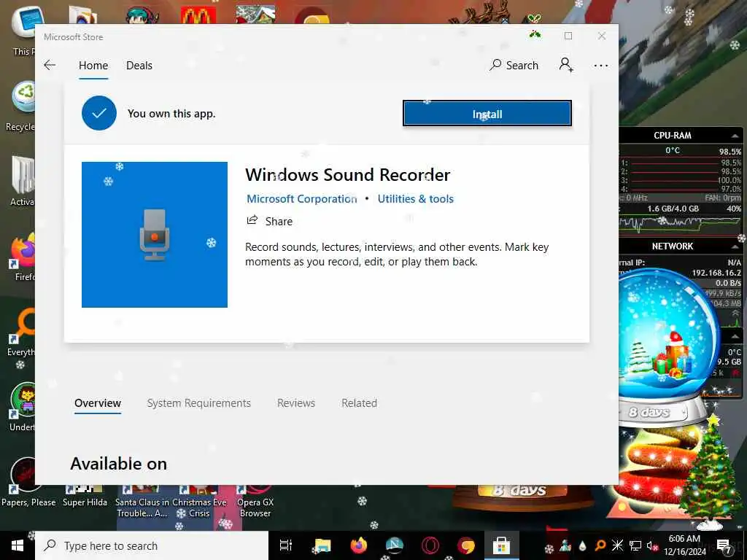Select the Undertale desktop shortcut

22,408
